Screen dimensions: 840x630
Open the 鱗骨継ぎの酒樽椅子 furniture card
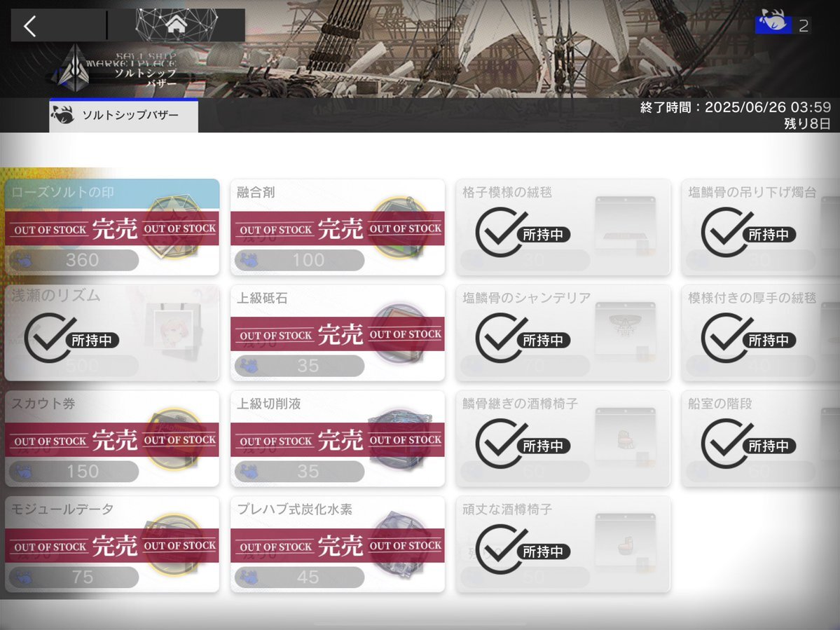(563, 439)
